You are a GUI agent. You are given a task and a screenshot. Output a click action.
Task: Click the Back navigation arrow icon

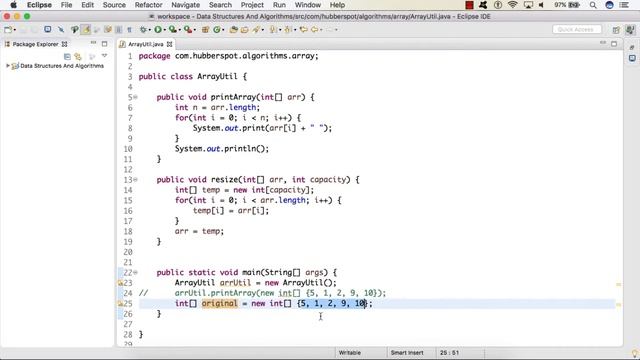314,29
